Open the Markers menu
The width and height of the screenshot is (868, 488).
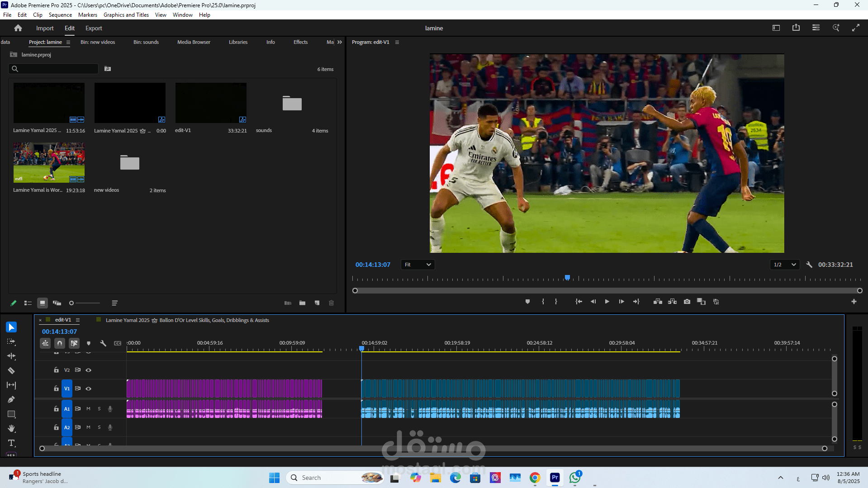88,15
